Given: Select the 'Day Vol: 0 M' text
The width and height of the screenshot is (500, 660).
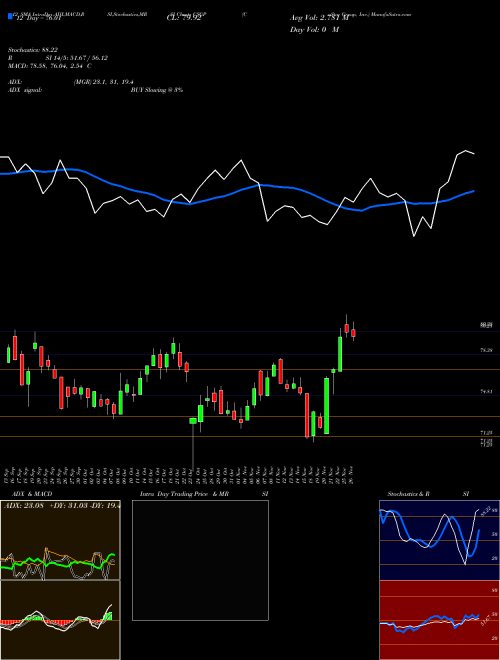Looking at the screenshot, I should [x=314, y=30].
